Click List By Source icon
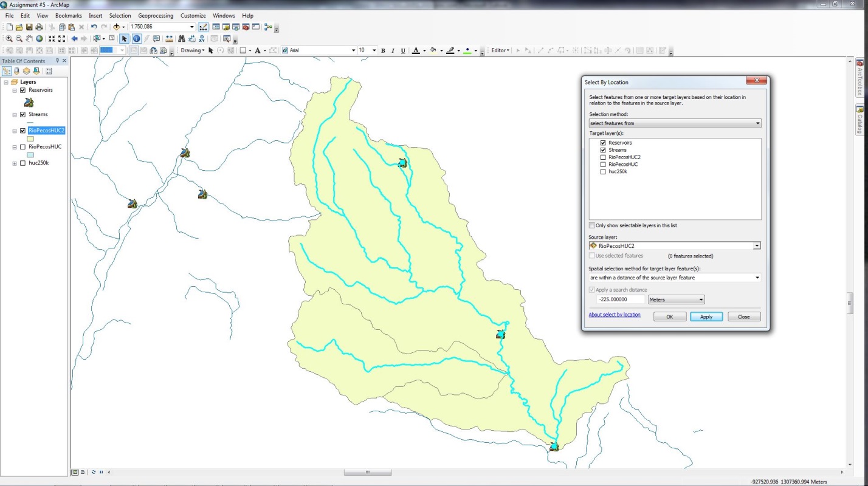The height and width of the screenshot is (486, 868). coord(17,71)
